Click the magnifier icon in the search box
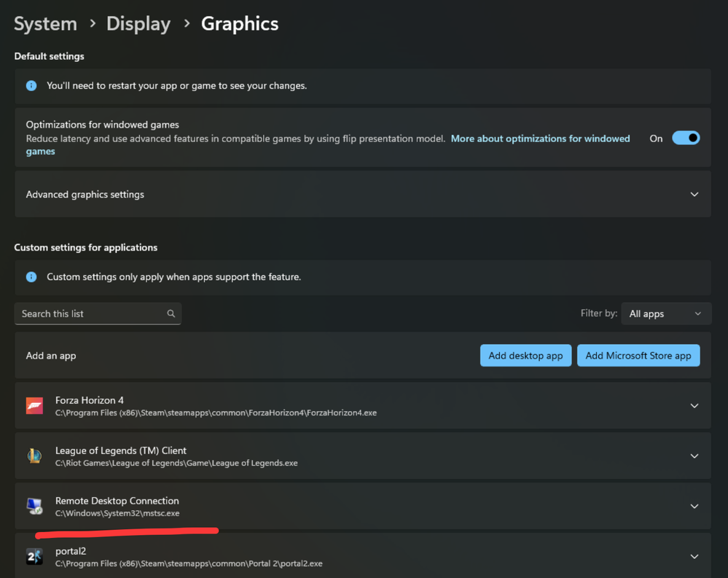728x578 pixels. 171,313
